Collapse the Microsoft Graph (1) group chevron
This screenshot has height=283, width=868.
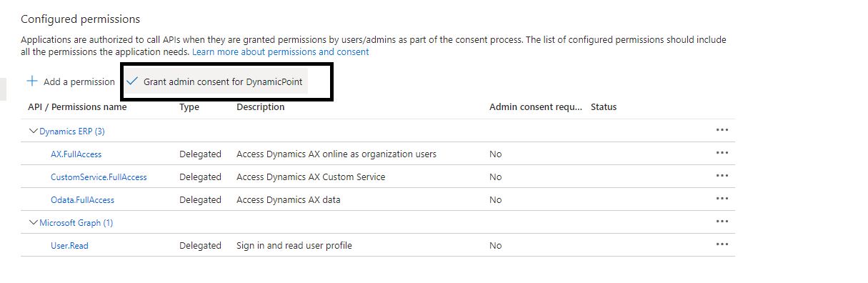click(33, 222)
